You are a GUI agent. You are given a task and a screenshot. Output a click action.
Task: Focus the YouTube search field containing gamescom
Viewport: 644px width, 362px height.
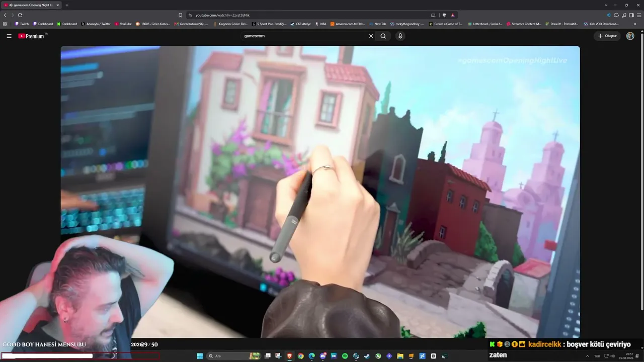pyautogui.click(x=304, y=36)
